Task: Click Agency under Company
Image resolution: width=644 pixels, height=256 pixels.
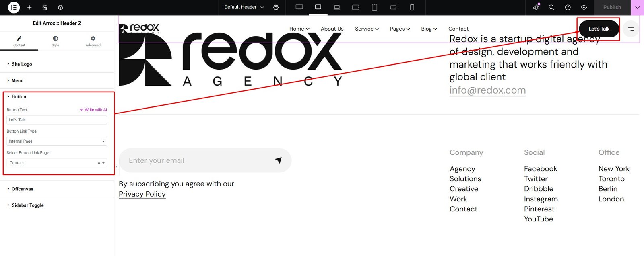Action: (x=462, y=169)
